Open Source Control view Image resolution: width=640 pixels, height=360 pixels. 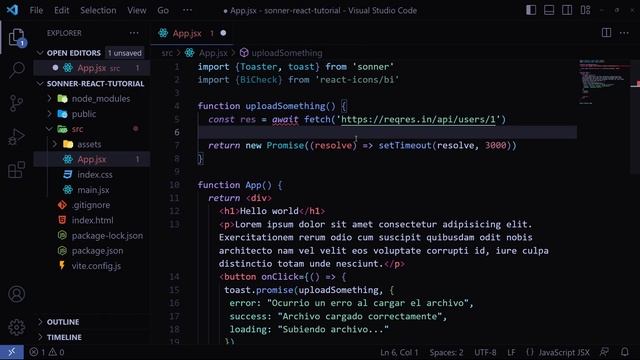coord(17,103)
